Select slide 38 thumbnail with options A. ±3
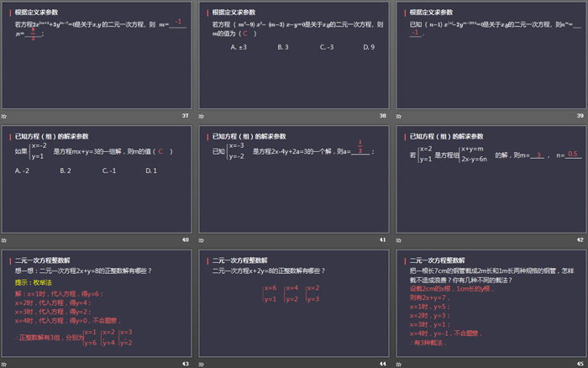 tap(294, 55)
